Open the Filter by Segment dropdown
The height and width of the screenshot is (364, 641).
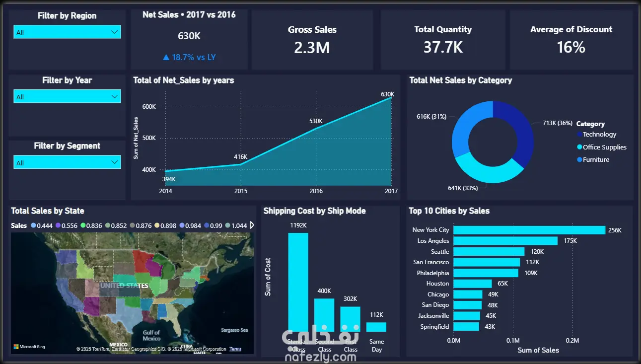(67, 162)
